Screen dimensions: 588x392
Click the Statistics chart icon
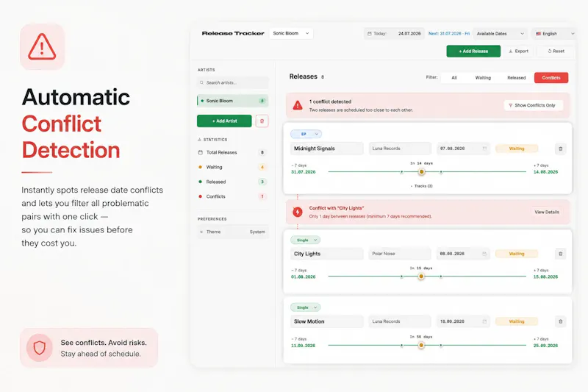pyautogui.click(x=199, y=140)
